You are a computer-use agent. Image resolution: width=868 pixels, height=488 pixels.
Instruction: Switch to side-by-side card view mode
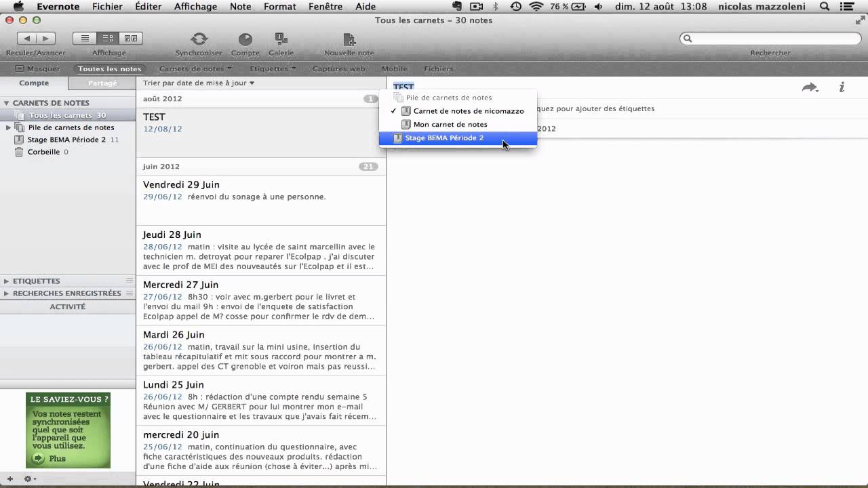[131, 39]
